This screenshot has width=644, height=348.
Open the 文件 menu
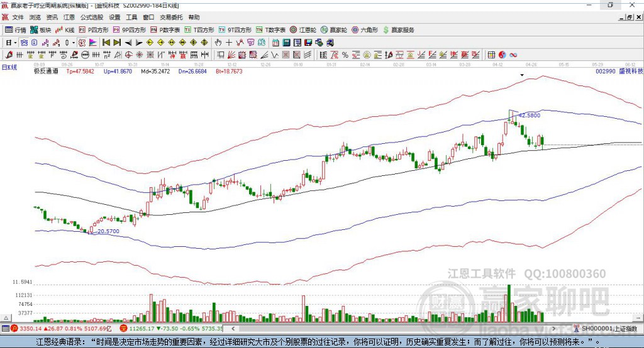[x=18, y=17]
